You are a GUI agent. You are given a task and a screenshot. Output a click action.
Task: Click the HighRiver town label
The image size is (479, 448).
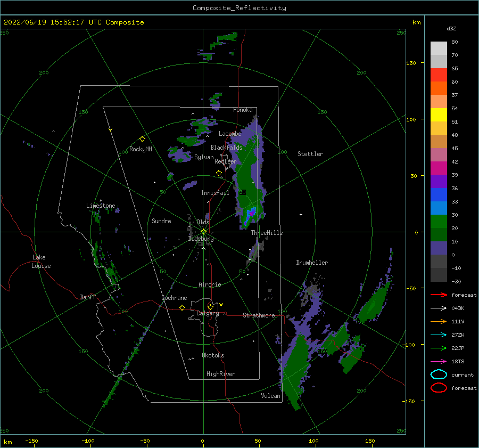[221, 374]
